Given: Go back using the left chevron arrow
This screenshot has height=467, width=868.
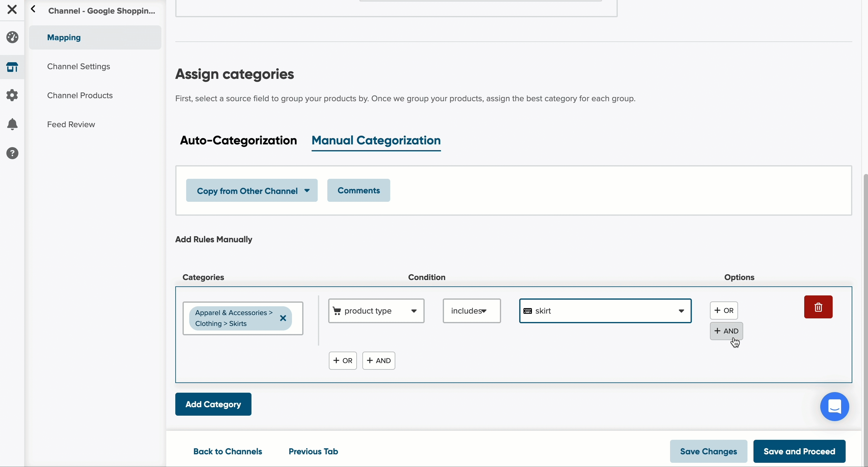Looking at the screenshot, I should tap(33, 9).
